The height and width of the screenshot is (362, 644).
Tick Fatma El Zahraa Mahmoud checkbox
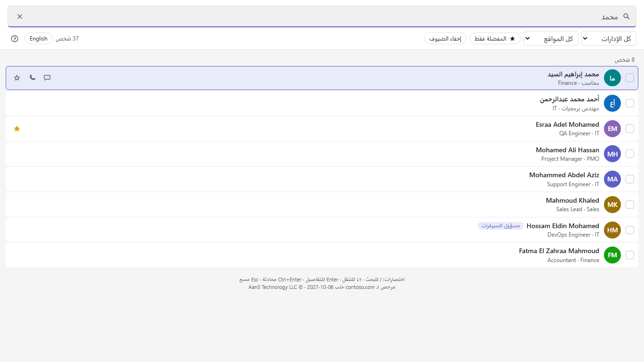click(x=630, y=255)
